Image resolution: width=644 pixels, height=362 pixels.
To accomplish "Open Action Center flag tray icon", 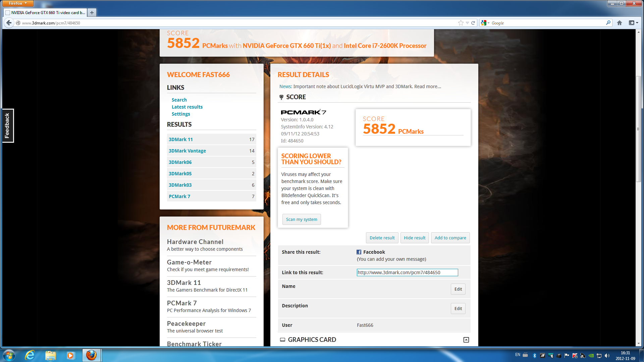I will point(567,356).
